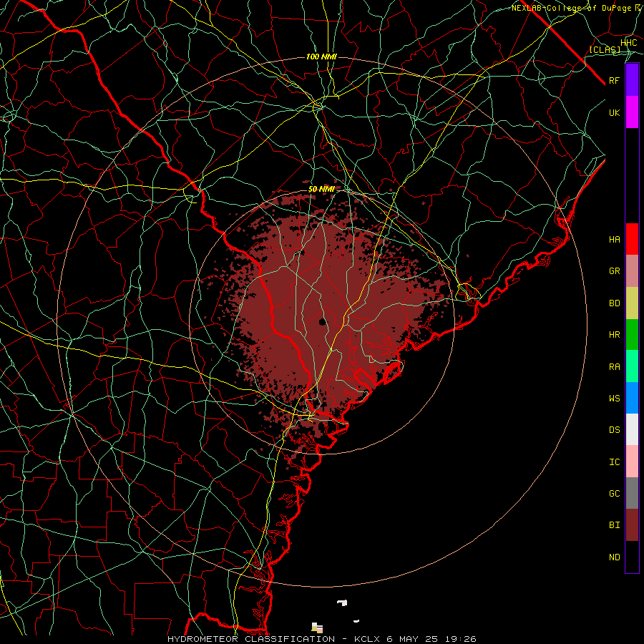Click the BI legend label
The width and height of the screenshot is (644, 644).
click(x=615, y=525)
